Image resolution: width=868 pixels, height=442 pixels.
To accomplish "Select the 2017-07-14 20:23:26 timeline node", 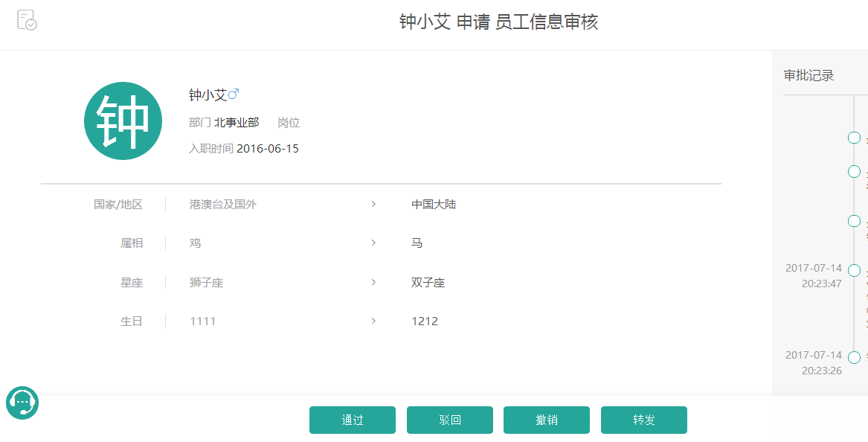I will click(854, 357).
